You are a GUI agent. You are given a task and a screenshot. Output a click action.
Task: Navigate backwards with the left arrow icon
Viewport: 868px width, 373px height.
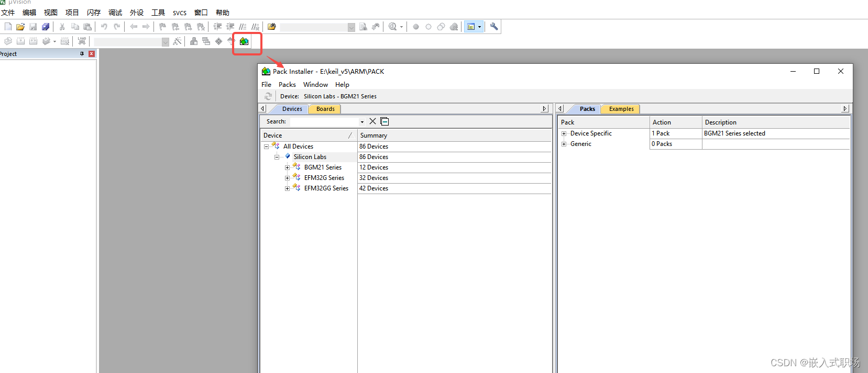coord(134,27)
